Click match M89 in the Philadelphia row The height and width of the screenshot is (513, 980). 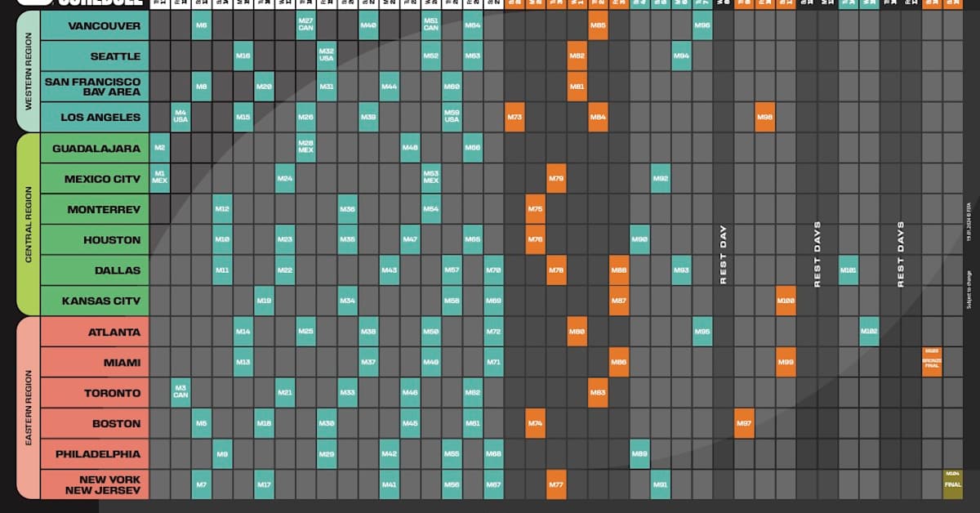[639, 454]
